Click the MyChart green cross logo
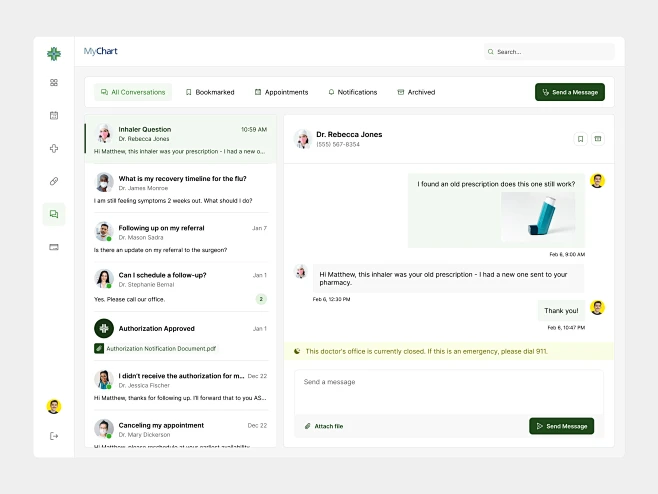658x494 pixels. (54, 53)
